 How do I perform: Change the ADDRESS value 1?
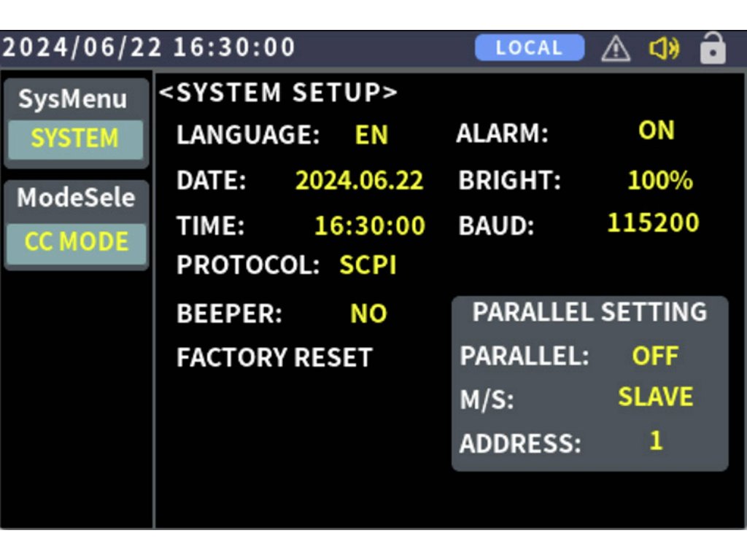(x=656, y=441)
